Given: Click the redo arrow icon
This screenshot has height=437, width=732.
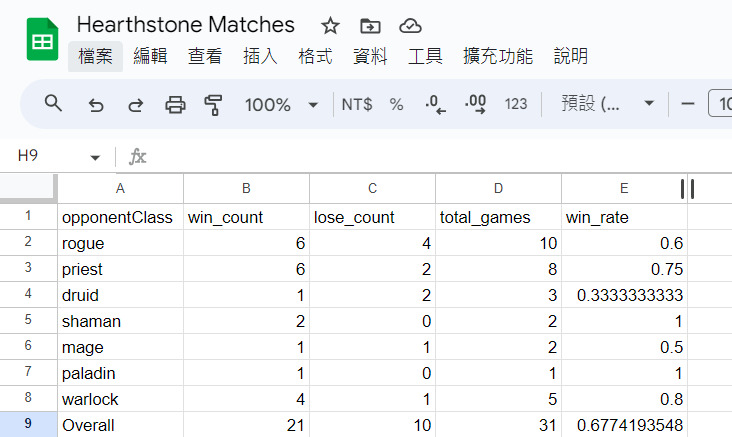Looking at the screenshot, I should (x=135, y=104).
